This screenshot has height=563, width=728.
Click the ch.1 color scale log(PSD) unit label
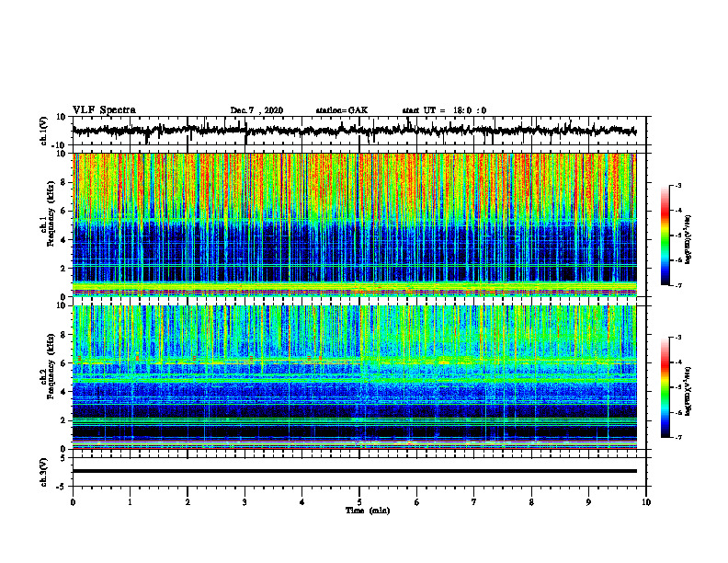(688, 239)
